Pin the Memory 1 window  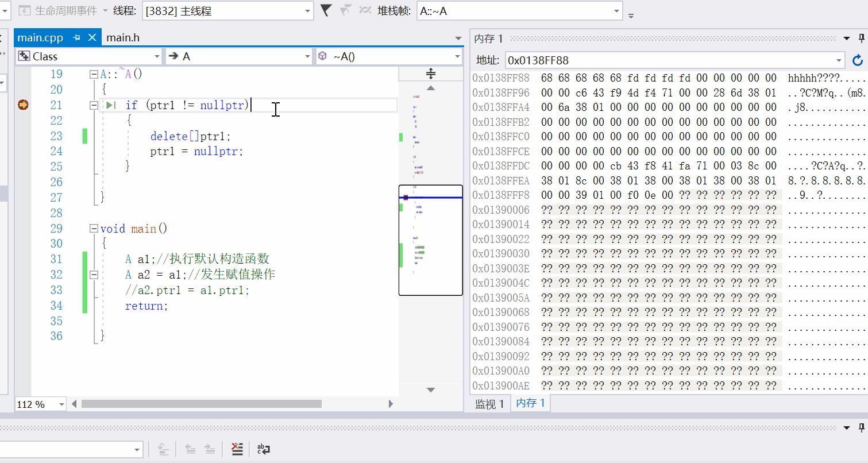(x=861, y=38)
